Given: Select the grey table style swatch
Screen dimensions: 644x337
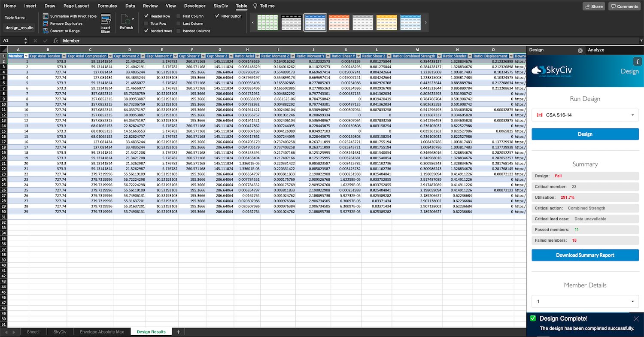Looking at the screenshot, I should click(363, 22).
